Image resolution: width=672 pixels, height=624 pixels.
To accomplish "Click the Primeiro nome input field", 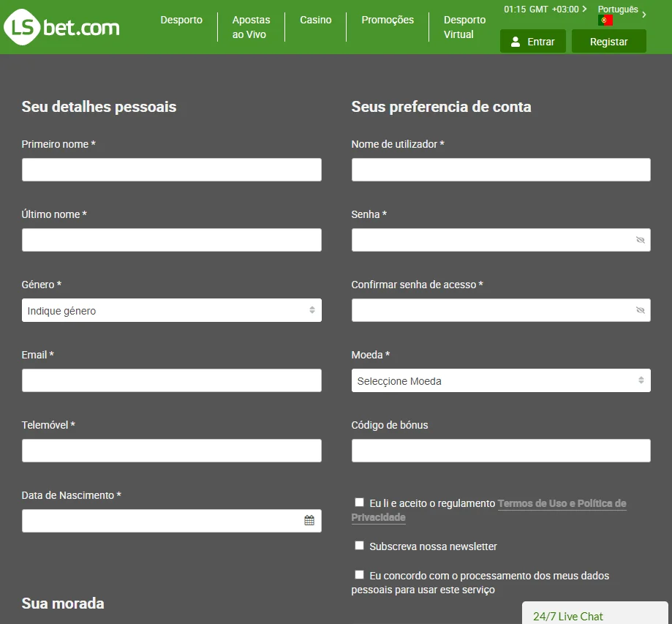I will 171,170.
